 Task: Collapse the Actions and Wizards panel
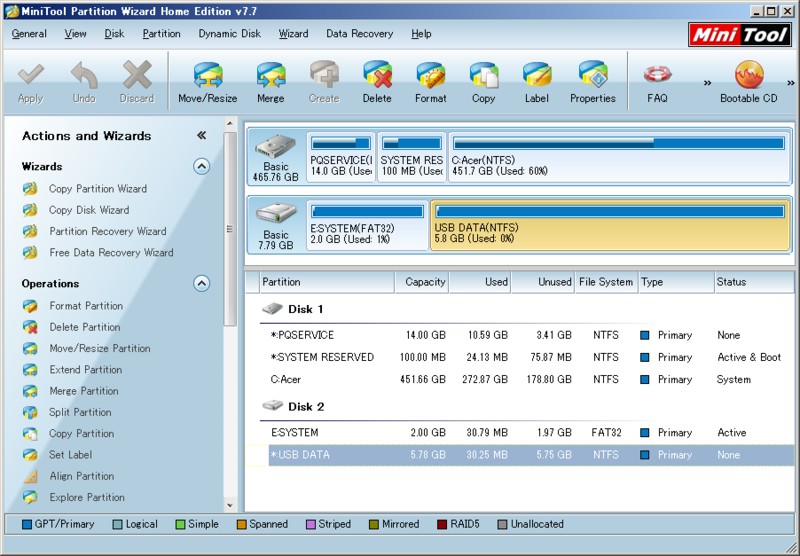pyautogui.click(x=202, y=135)
